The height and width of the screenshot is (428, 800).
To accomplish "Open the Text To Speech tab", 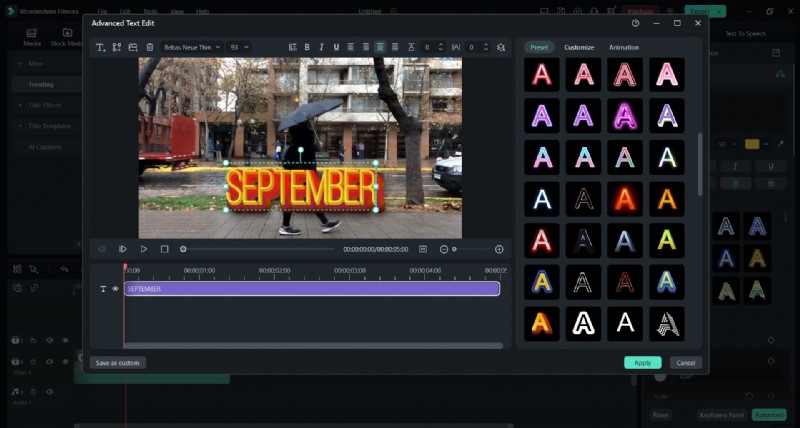I will pos(745,34).
